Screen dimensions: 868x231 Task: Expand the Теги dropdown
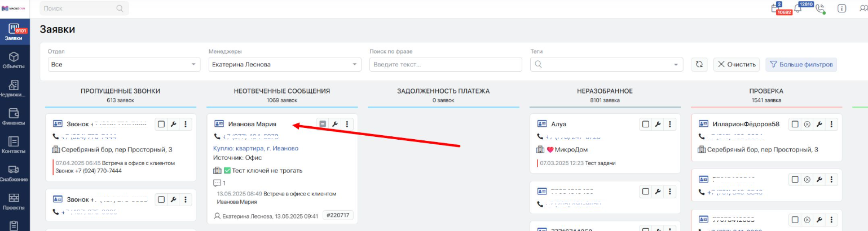(x=606, y=64)
